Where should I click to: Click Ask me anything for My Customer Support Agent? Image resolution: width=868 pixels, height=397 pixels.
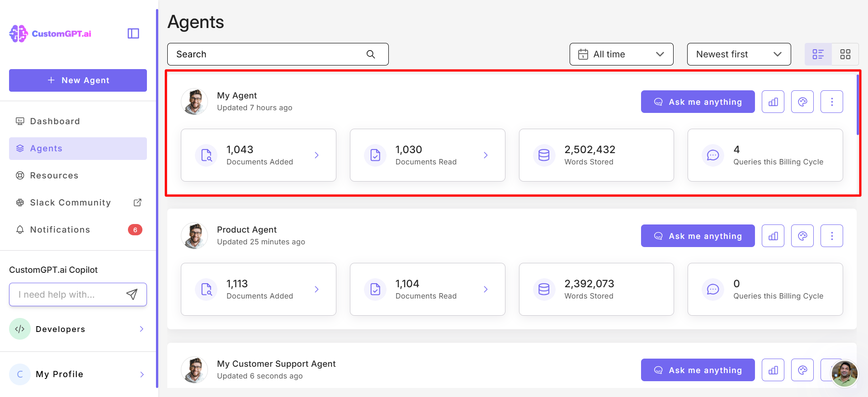pos(698,370)
